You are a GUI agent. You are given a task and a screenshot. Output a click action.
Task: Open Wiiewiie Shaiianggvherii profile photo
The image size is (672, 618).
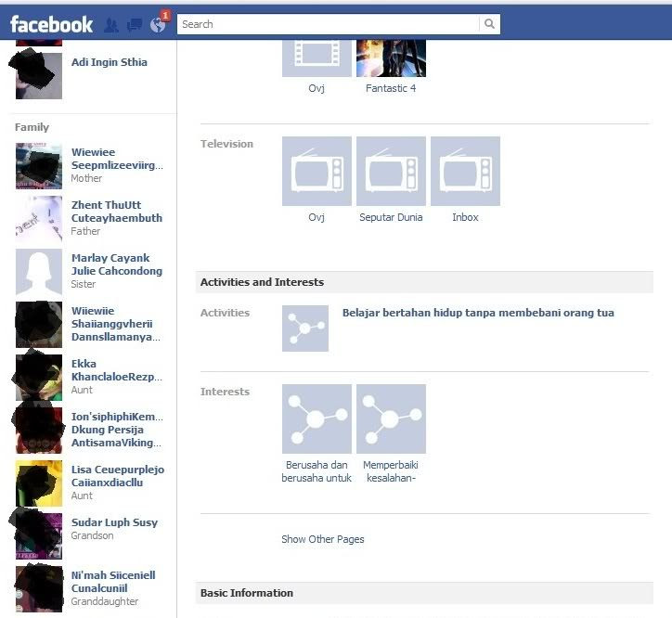coord(39,325)
